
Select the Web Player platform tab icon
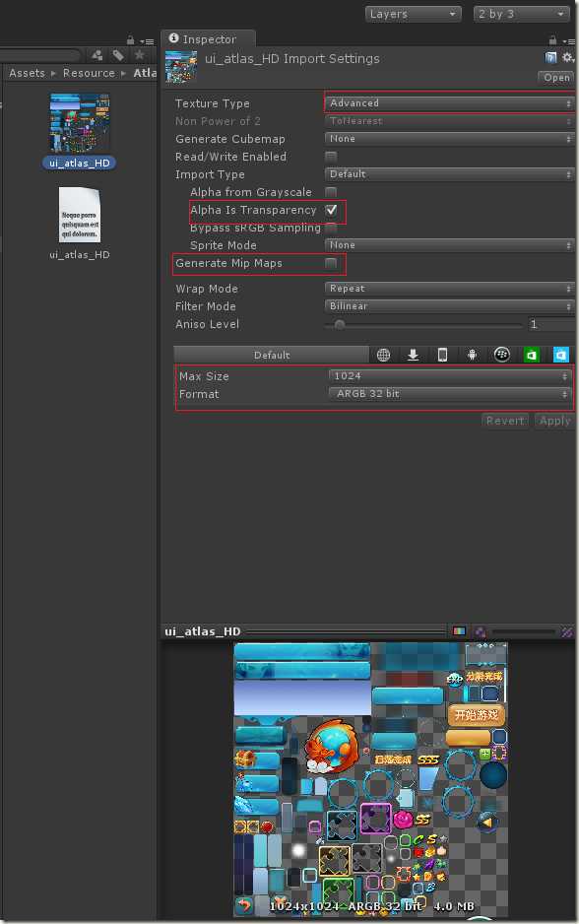pyautogui.click(x=383, y=355)
